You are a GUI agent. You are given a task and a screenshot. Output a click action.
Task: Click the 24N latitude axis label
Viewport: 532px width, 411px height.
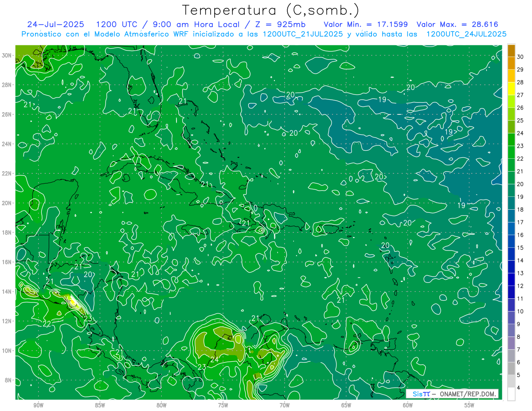point(8,144)
